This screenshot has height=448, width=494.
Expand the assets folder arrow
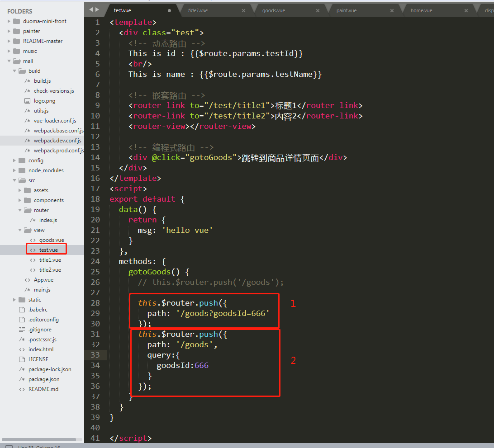coord(20,190)
